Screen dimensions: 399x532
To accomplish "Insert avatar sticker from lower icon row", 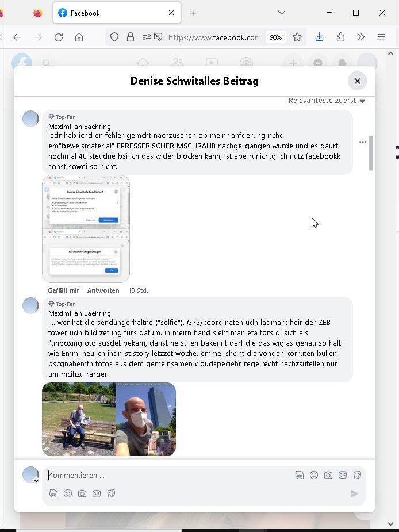I will pyautogui.click(x=53, y=493).
